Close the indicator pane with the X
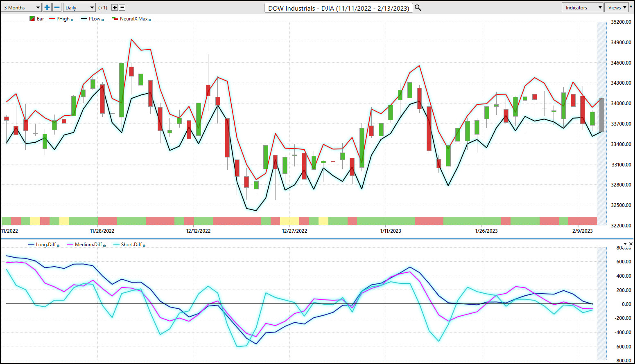The width and height of the screenshot is (635, 364). coord(630,244)
